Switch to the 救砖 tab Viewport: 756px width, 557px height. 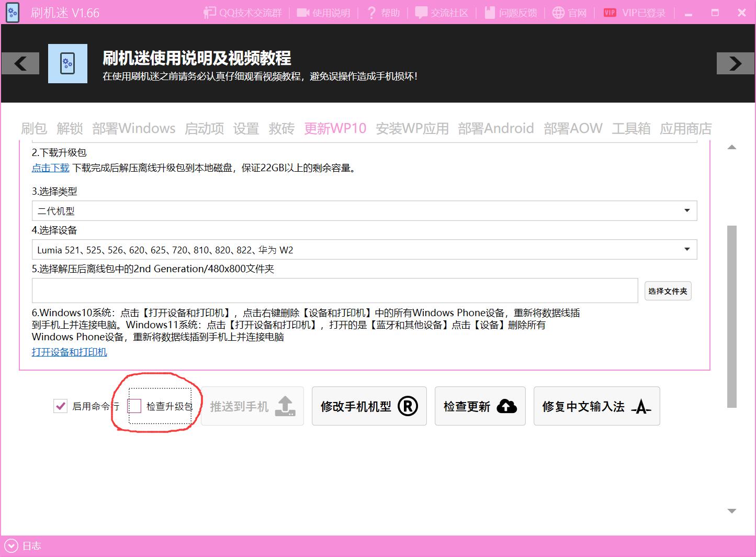281,128
